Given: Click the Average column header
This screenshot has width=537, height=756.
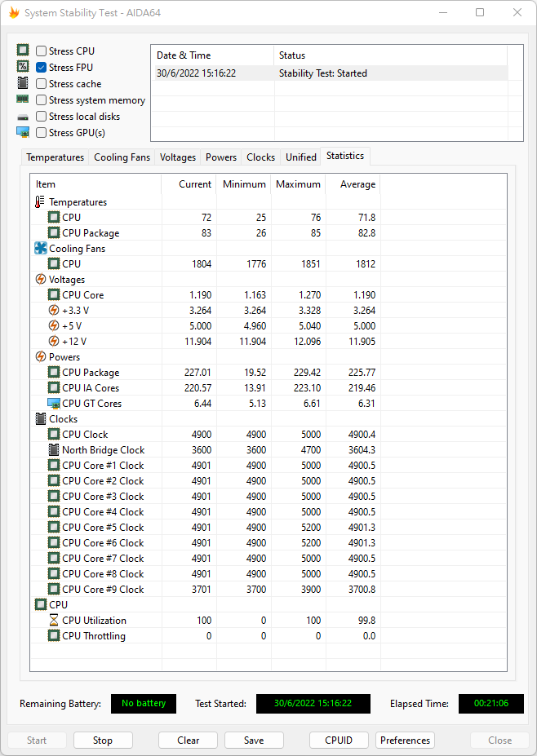Looking at the screenshot, I should click(353, 184).
